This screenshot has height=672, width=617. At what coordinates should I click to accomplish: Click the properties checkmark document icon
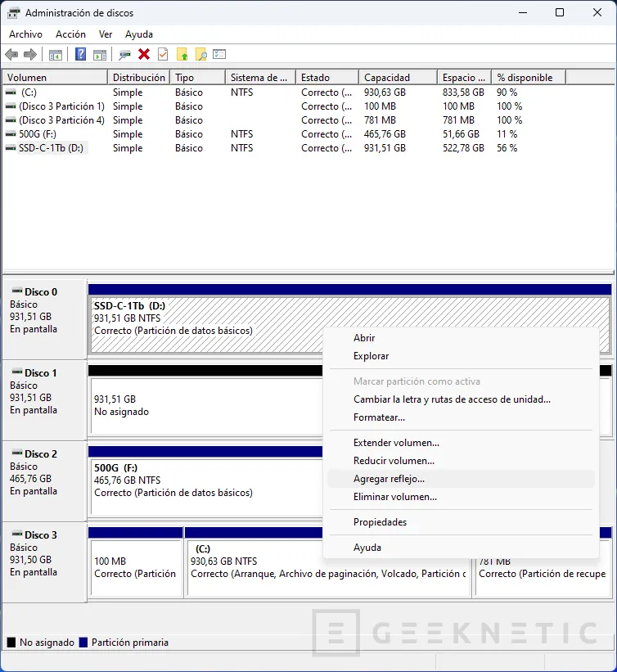[163, 54]
